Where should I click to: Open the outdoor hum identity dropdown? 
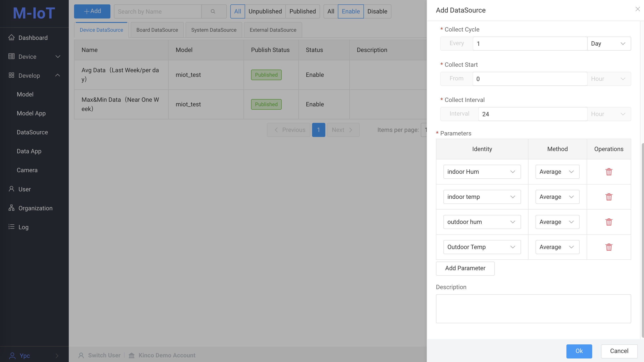click(x=482, y=222)
